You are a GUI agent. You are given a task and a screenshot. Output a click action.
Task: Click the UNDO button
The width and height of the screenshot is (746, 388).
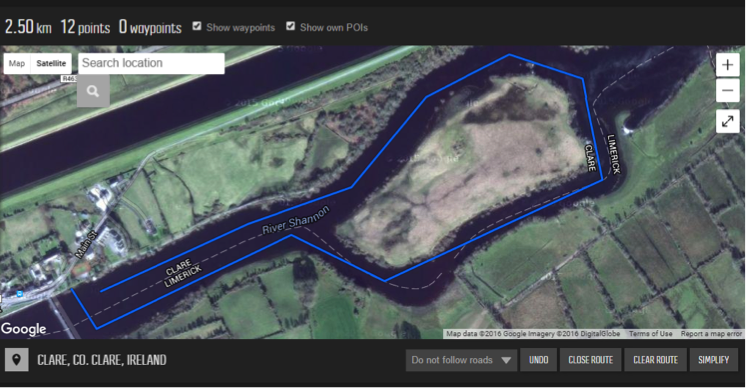click(539, 360)
